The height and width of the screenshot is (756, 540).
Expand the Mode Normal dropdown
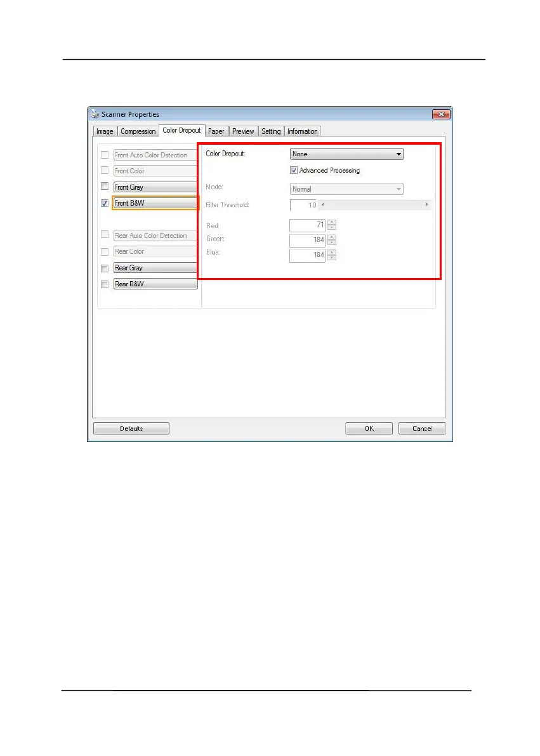click(x=346, y=189)
